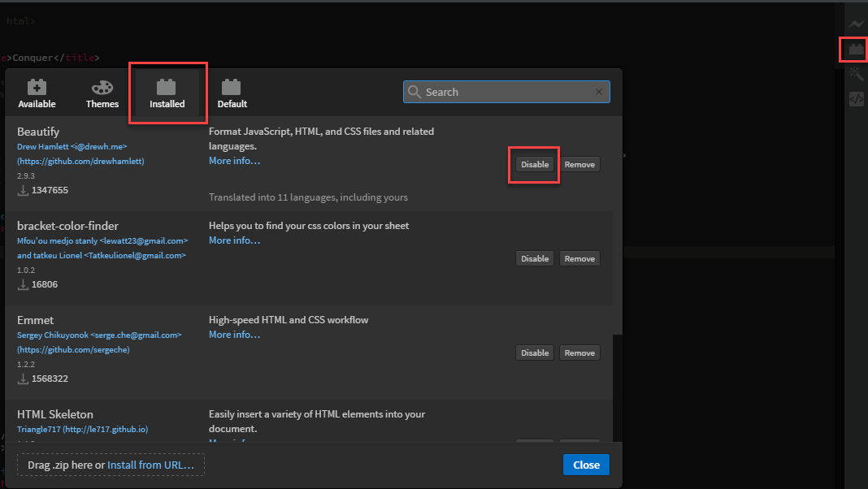Switch to the Available extensions tab
868x489 pixels.
pos(37,93)
